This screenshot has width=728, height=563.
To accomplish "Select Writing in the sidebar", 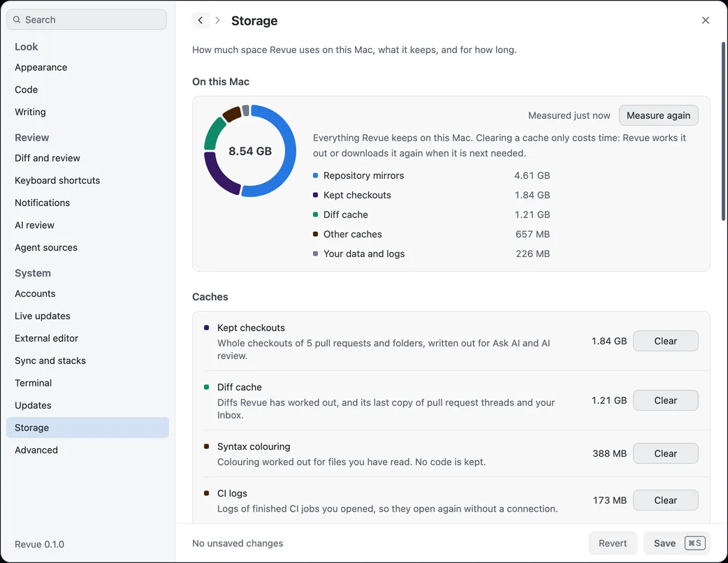I will pyautogui.click(x=88, y=112).
